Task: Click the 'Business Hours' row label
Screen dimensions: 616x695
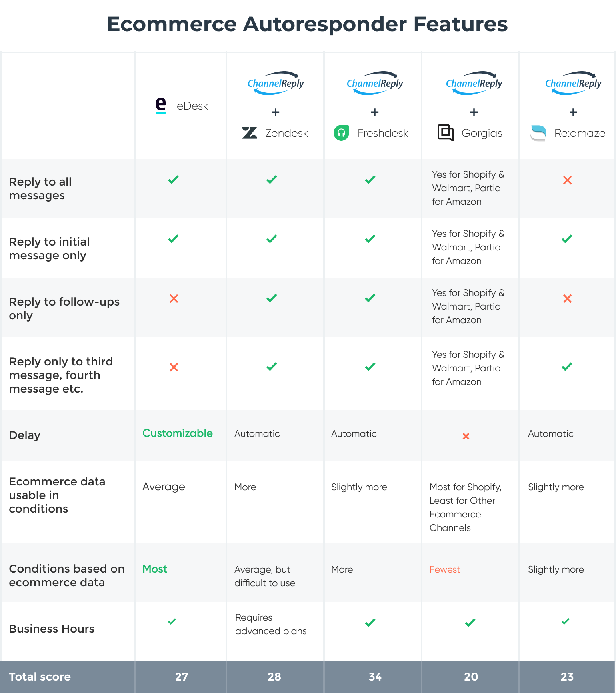Action: 52,629
